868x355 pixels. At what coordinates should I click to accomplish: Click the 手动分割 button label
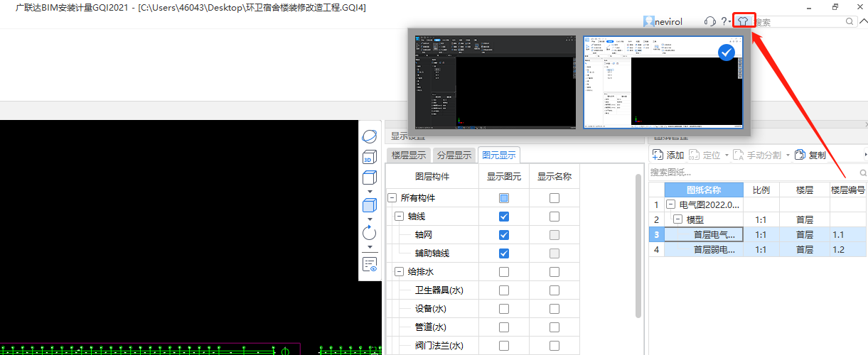coord(763,155)
